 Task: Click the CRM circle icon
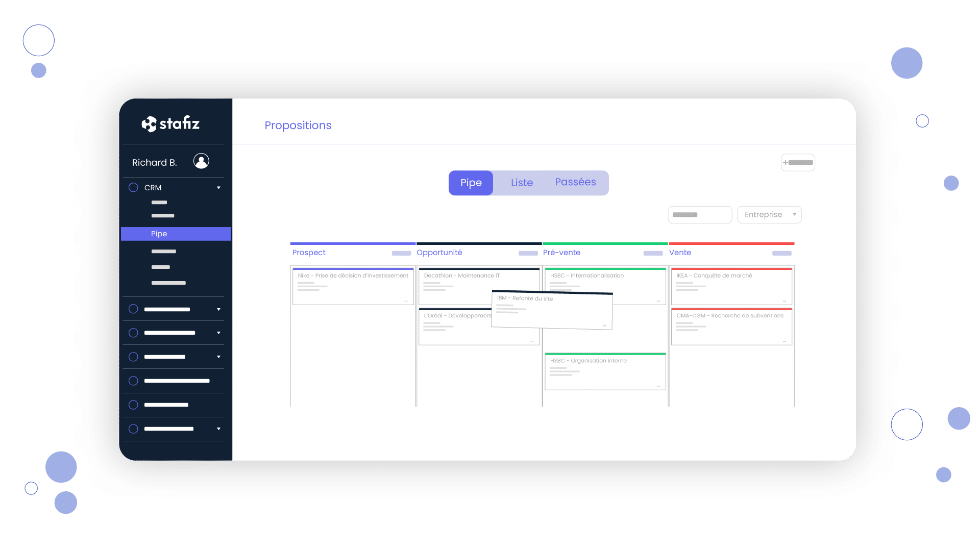point(133,187)
